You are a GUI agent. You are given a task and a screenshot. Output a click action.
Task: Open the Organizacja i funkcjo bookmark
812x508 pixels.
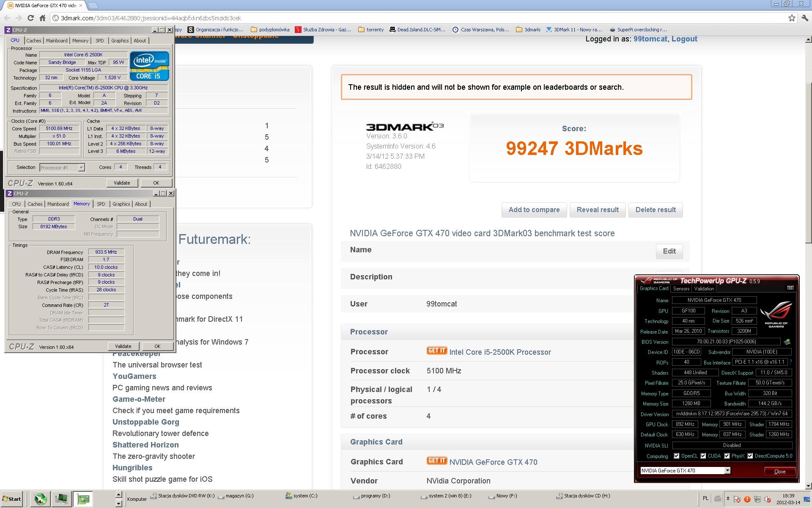[216, 30]
